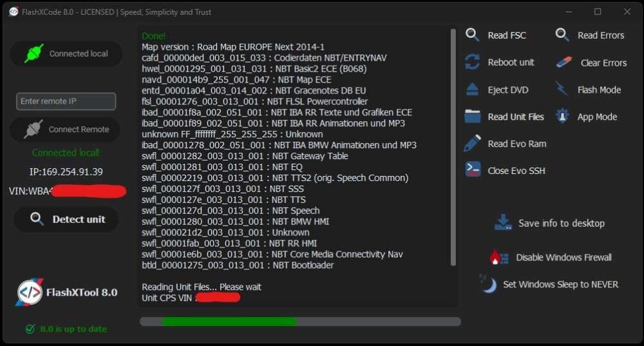Screen dimensions: 644x346
Task: Click the btld_00001275 NBT Bootloader line
Action: (x=238, y=265)
